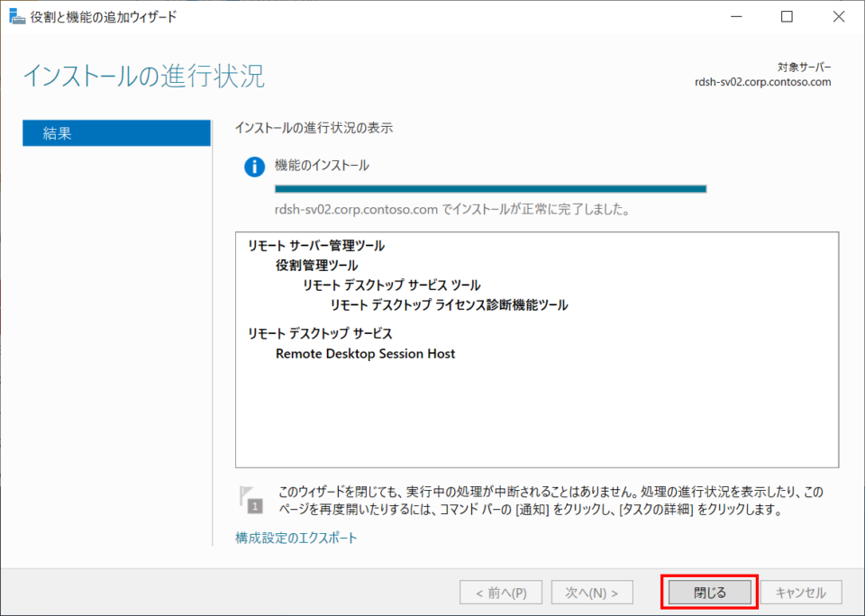865x616 pixels.
Task: Maximize the wizard window
Action: (x=788, y=16)
